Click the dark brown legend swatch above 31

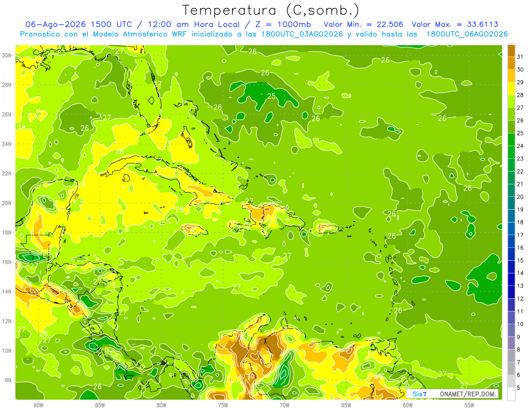tap(511, 51)
